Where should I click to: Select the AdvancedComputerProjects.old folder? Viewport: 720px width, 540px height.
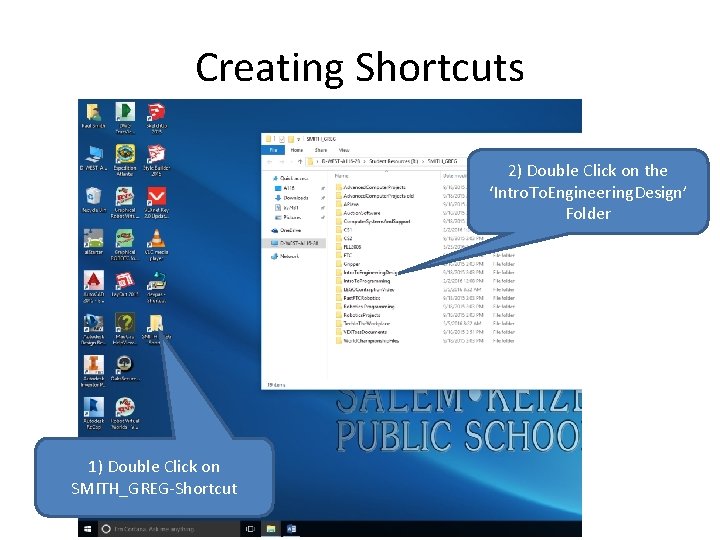pyautogui.click(x=374, y=196)
